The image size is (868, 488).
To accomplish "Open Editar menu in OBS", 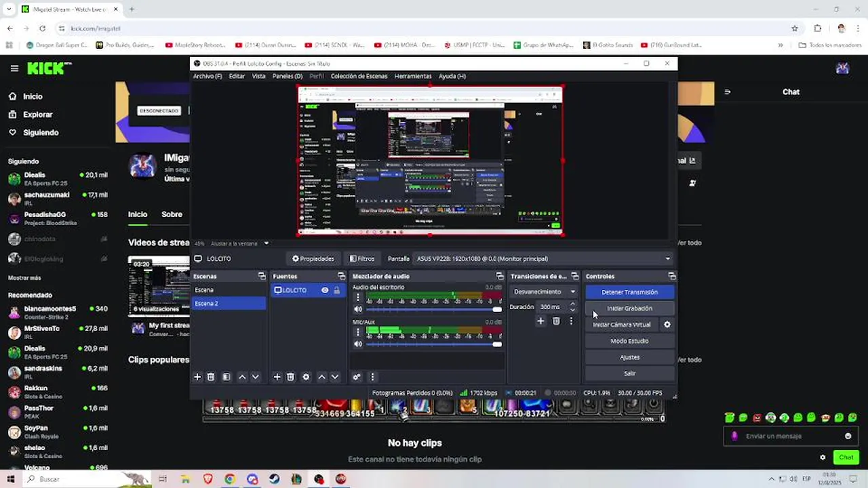I will coord(237,77).
